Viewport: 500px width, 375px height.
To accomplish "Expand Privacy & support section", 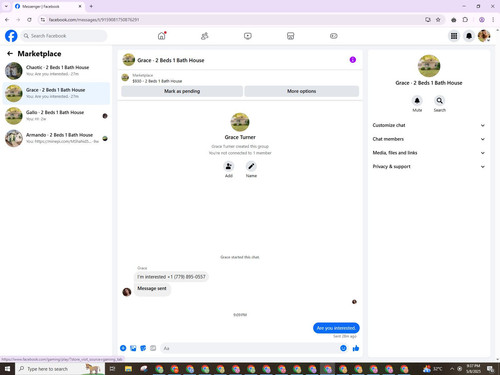I will pos(428,166).
